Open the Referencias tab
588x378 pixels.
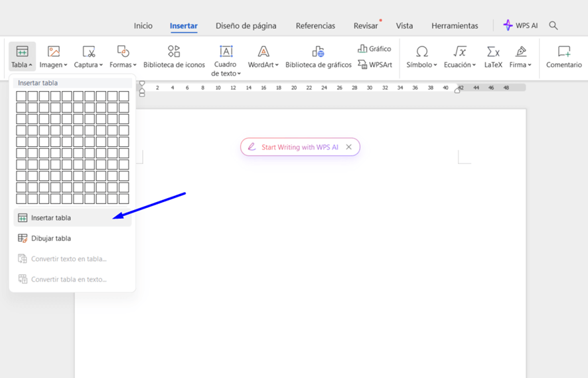click(x=315, y=26)
